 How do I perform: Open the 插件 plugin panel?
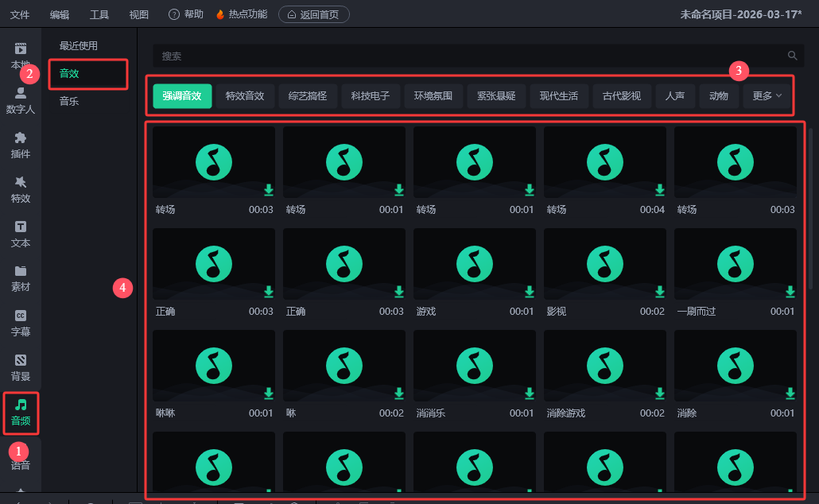(x=21, y=145)
